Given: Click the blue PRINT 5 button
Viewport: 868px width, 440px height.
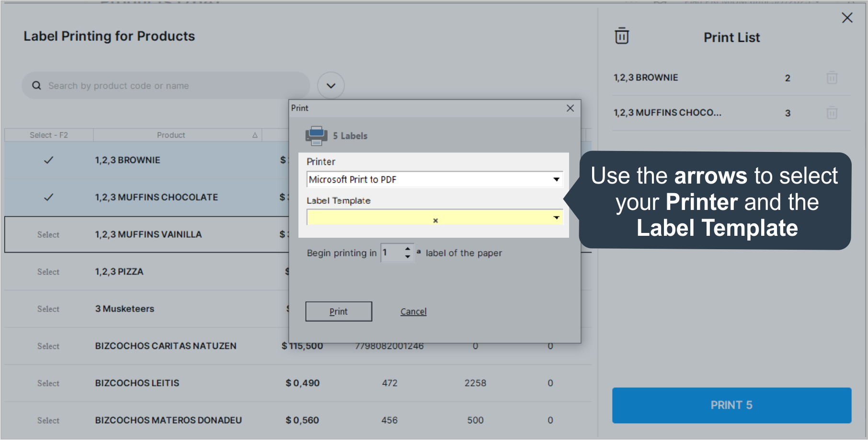Looking at the screenshot, I should click(x=731, y=405).
